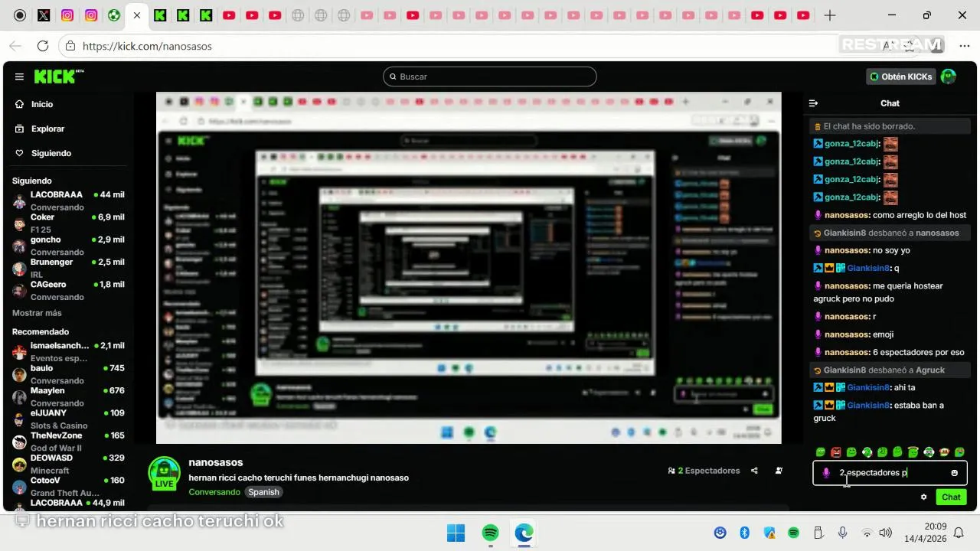The image size is (980, 551).
Task: Open Spotify from the taskbar
Action: click(x=491, y=533)
